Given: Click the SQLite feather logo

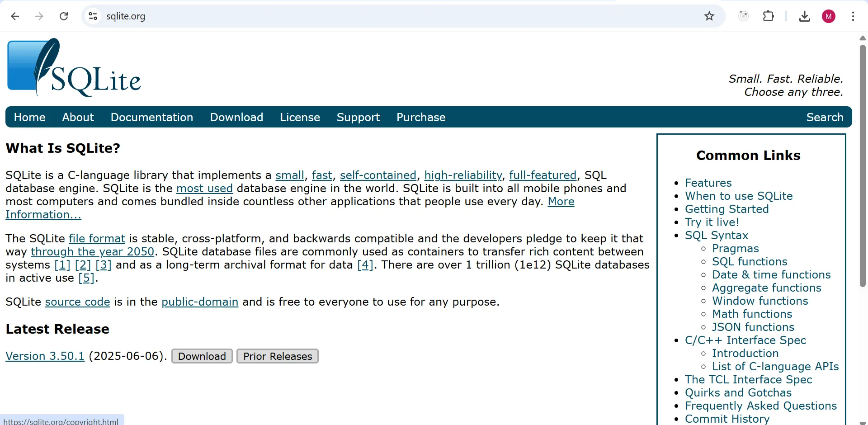Looking at the screenshot, I should coord(74,67).
